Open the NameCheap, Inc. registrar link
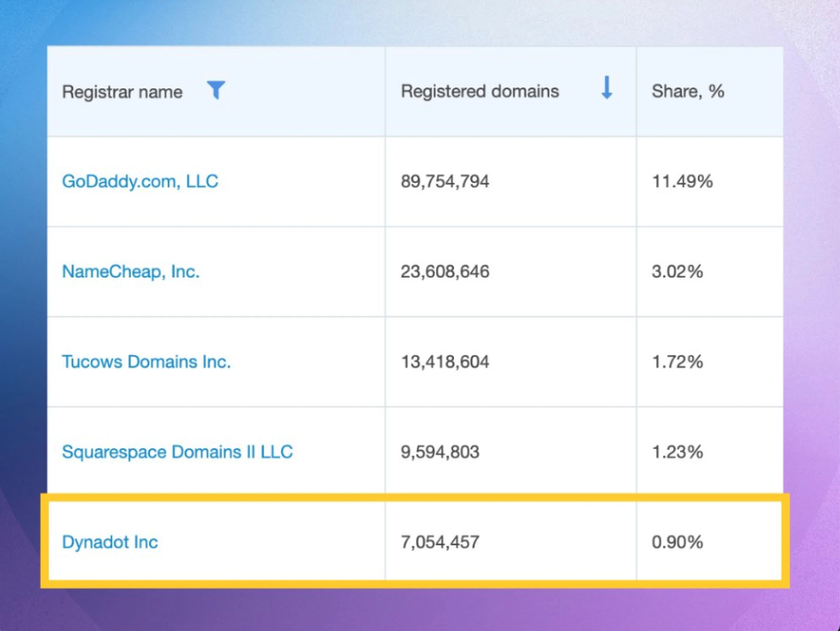Viewport: 840px width, 631px height. [x=131, y=271]
